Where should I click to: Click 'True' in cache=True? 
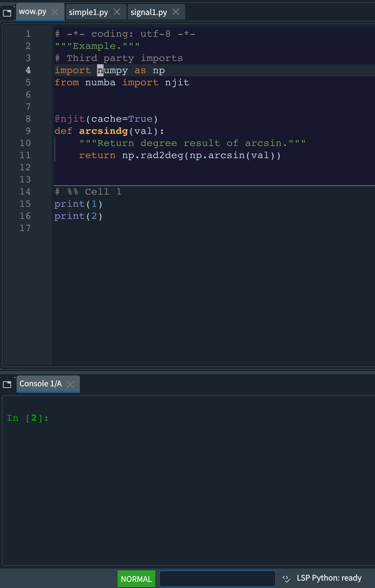point(140,119)
